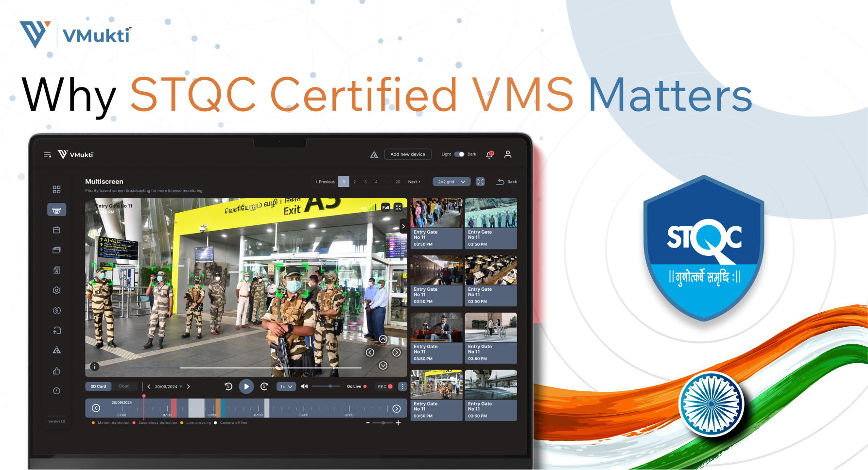This screenshot has height=470, width=868.
Task: Open the dashboard grid icon in sidebar
Action: coord(57,189)
